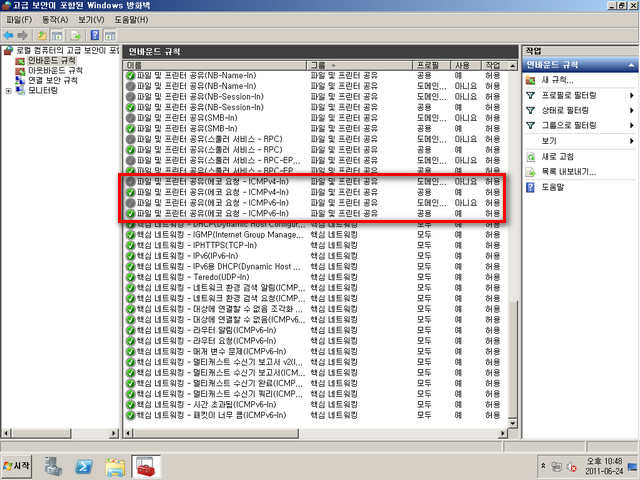Select 아웃바운드 규칙 in the tree
Screen dimensions: 640x480
(56, 71)
